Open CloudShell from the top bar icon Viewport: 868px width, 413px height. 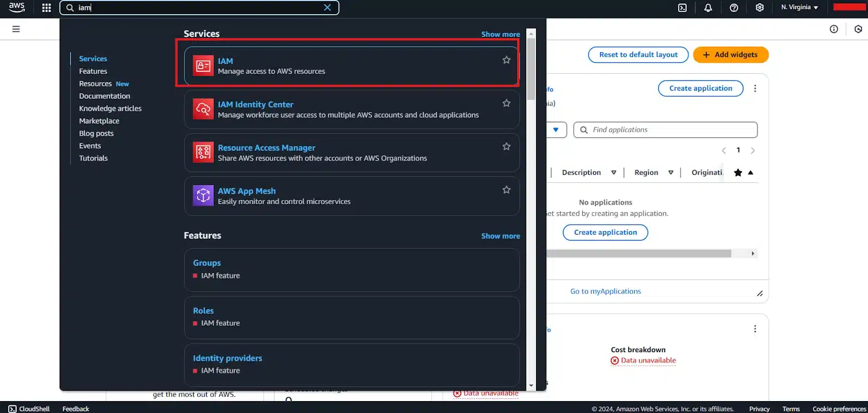pos(682,8)
